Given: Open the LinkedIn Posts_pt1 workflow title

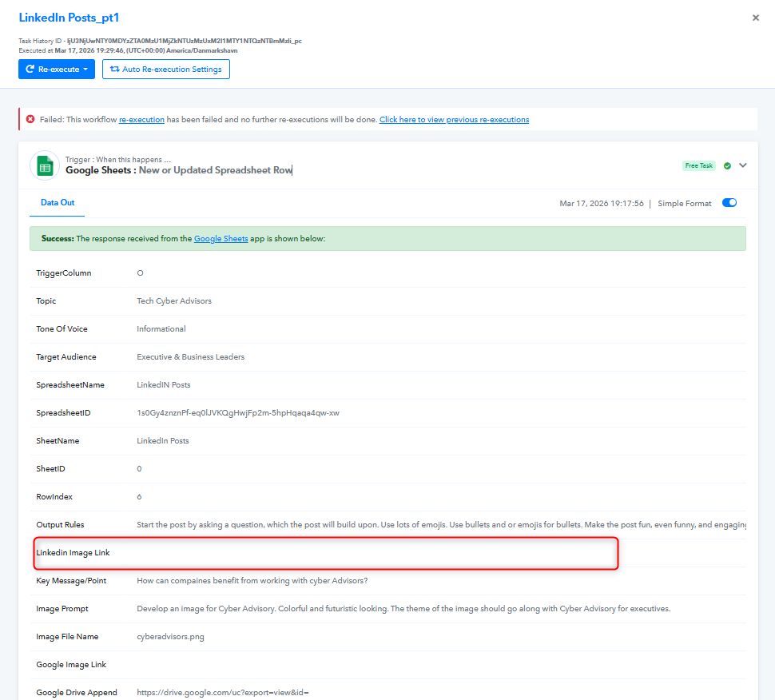Looking at the screenshot, I should 69,18.
